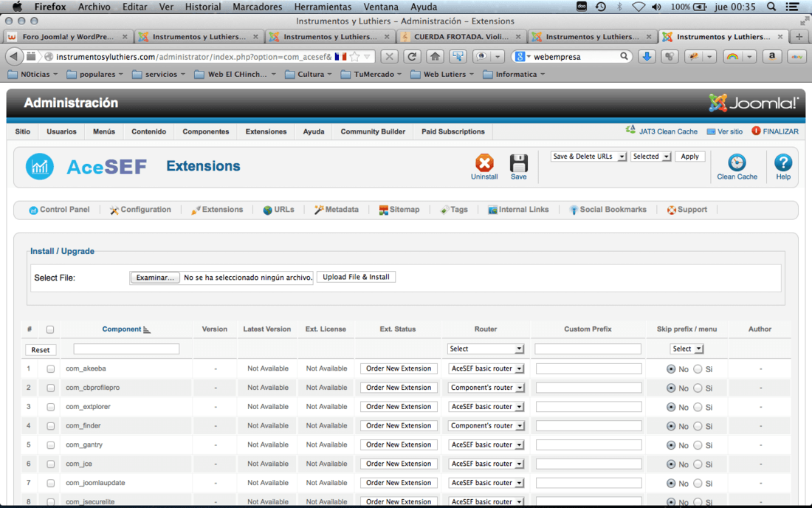Screen dimensions: 812x508
Task: Open Skip prefix filter Select dropdown
Action: [687, 349]
